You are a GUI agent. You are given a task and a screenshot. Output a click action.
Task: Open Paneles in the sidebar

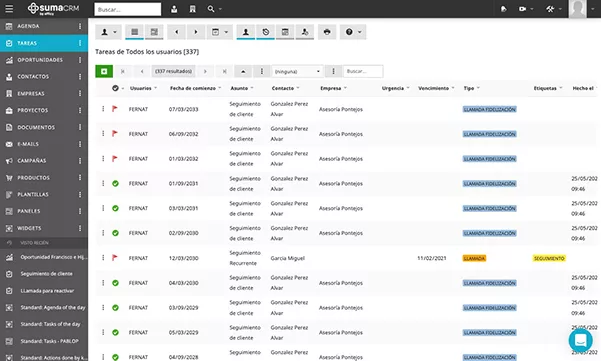point(28,211)
